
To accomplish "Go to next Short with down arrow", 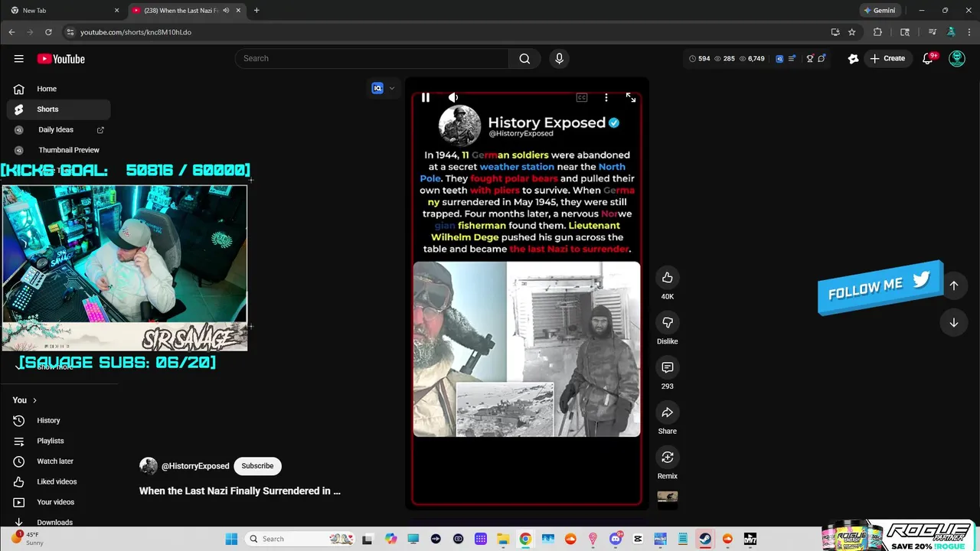I will tap(954, 323).
